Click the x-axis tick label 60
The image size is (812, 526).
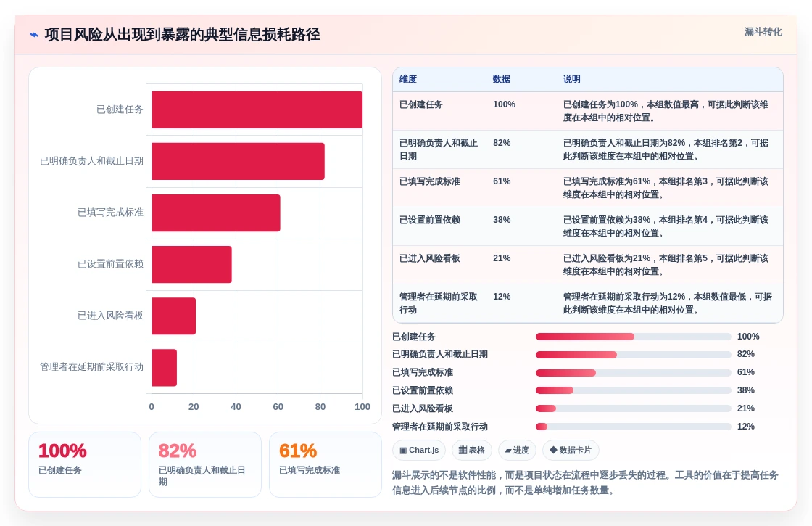278,407
